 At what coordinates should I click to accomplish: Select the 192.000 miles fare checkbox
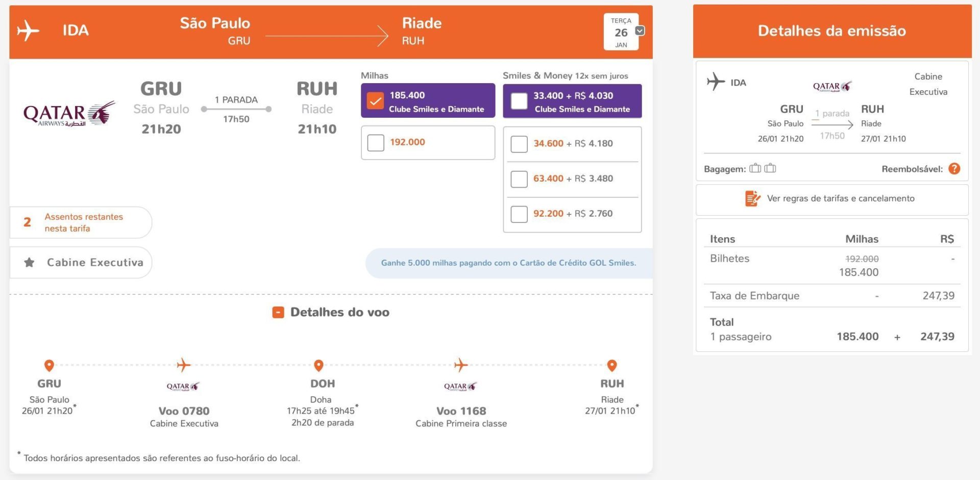376,143
